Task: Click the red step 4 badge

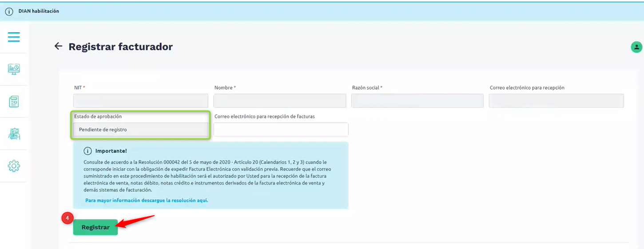Action: coord(67,218)
